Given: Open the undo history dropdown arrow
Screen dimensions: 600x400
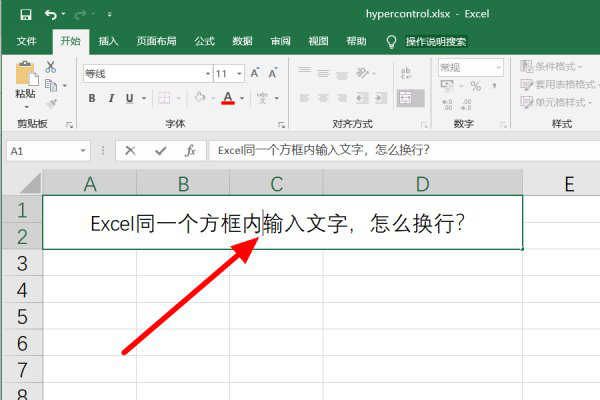Looking at the screenshot, I should click(x=64, y=14).
